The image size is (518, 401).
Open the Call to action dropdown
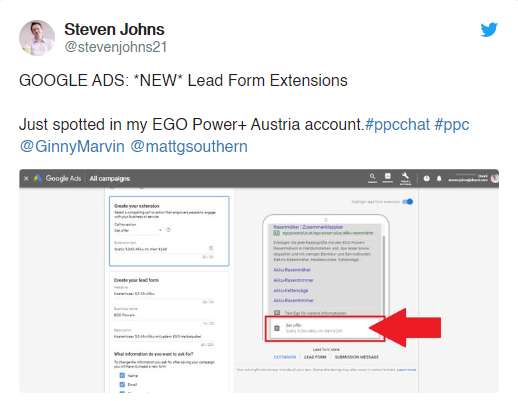click(x=138, y=230)
